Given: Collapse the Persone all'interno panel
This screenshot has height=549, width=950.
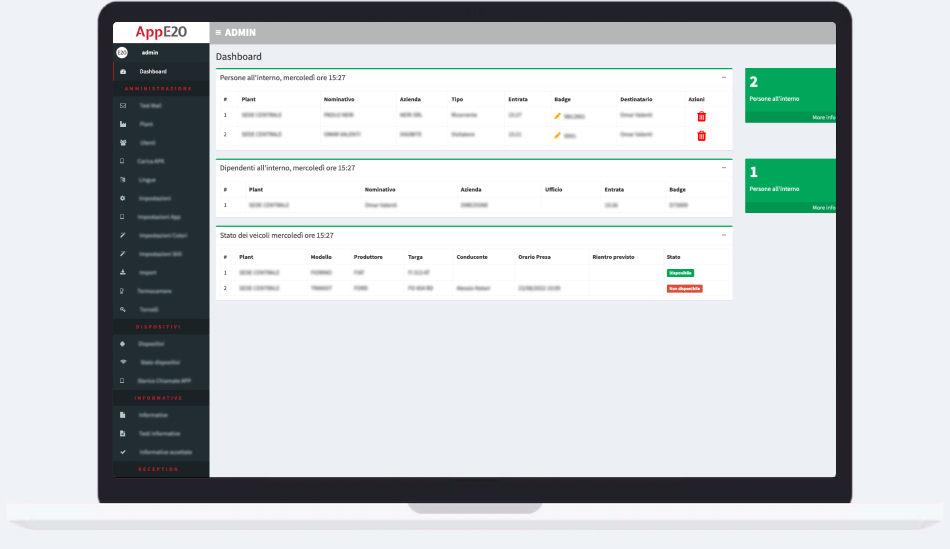Looking at the screenshot, I should pyautogui.click(x=723, y=78).
